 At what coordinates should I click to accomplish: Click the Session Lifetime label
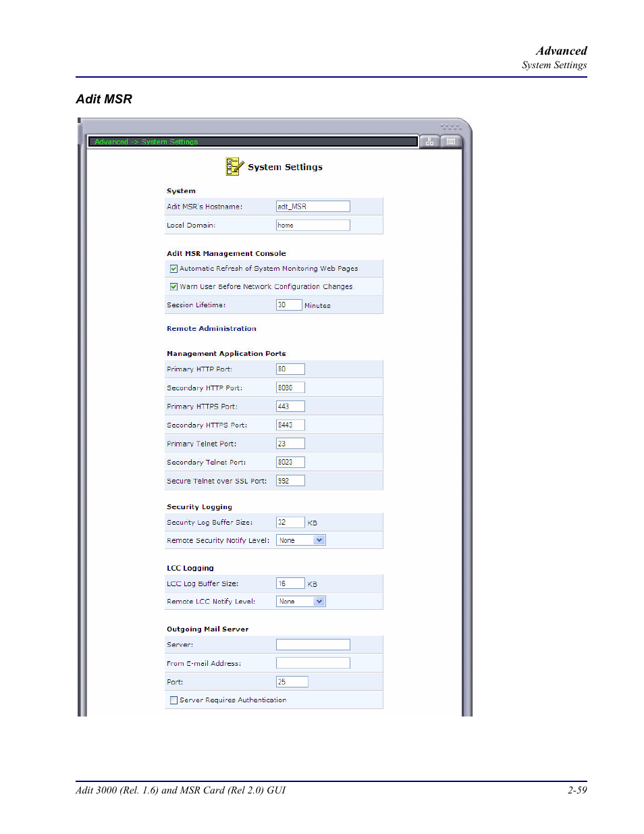[x=196, y=305]
